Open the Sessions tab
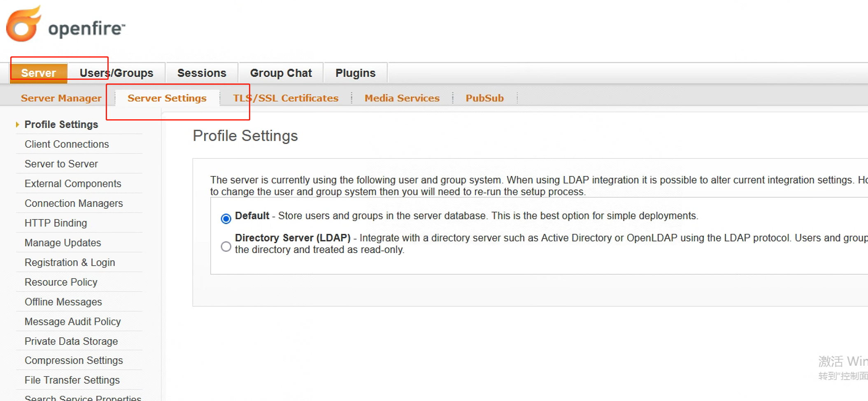Viewport: 868px width, 401px height. click(x=202, y=73)
